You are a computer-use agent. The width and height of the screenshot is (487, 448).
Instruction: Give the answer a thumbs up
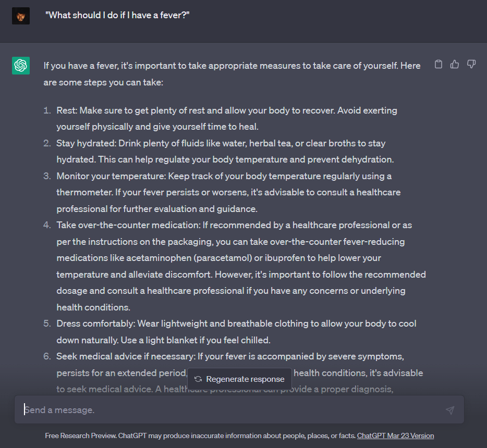coord(455,64)
